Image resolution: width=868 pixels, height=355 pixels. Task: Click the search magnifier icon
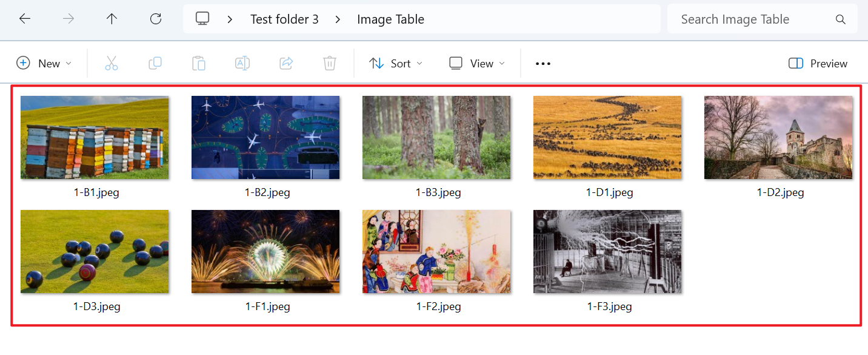(x=841, y=19)
